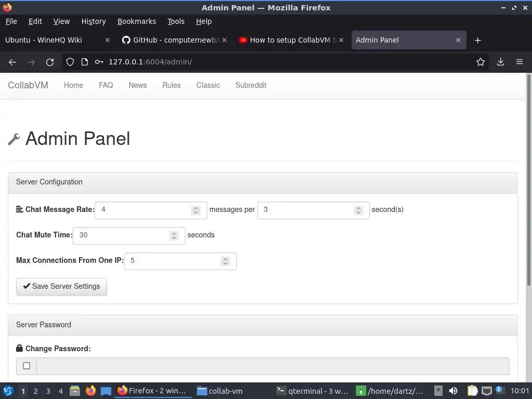Click the show desktop taskbar icon
This screenshot has width=532, height=399.
click(x=106, y=391)
